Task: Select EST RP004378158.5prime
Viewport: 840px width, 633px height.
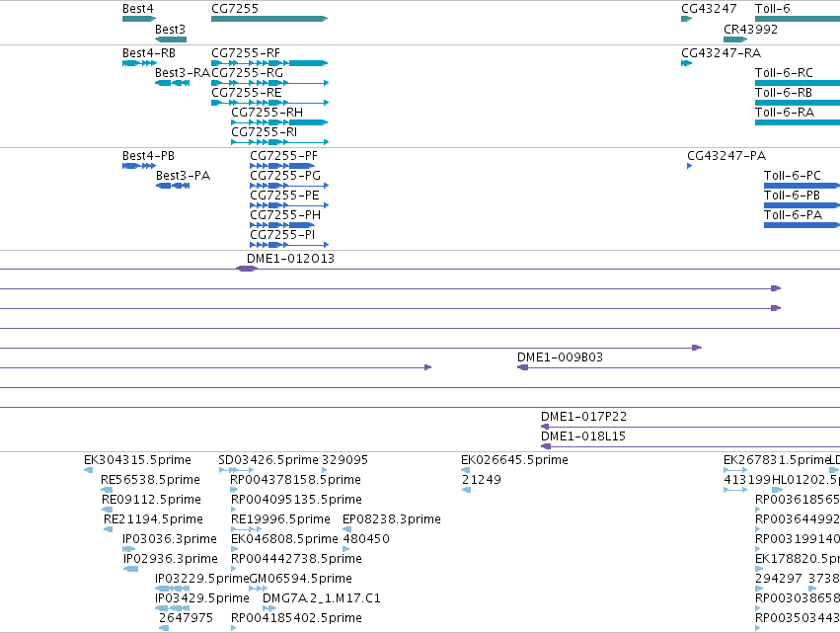Action: click(234, 490)
